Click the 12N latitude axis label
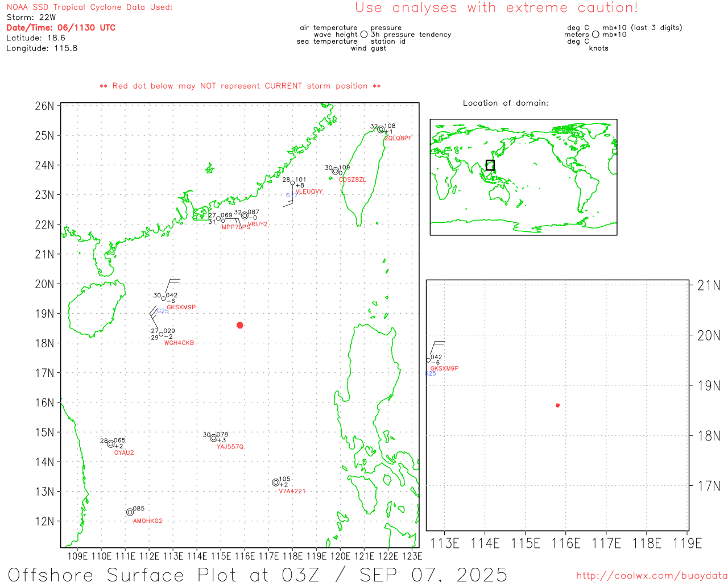The image size is (728, 582). [44, 521]
